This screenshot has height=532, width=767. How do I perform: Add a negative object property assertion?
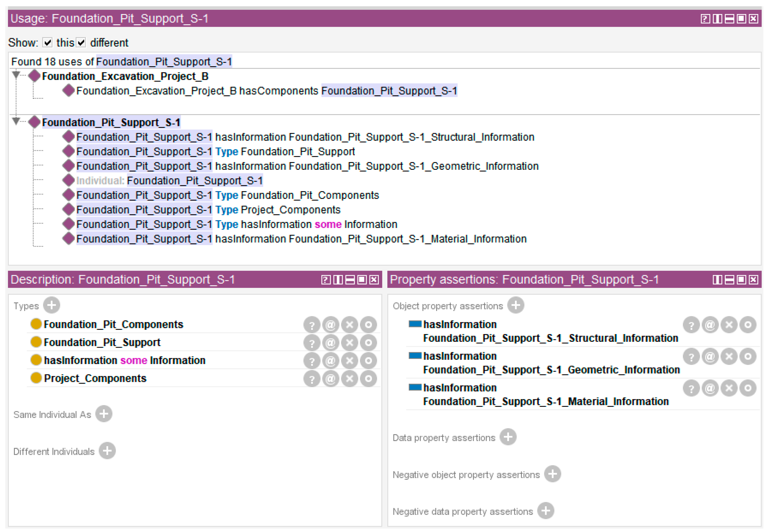[552, 474]
